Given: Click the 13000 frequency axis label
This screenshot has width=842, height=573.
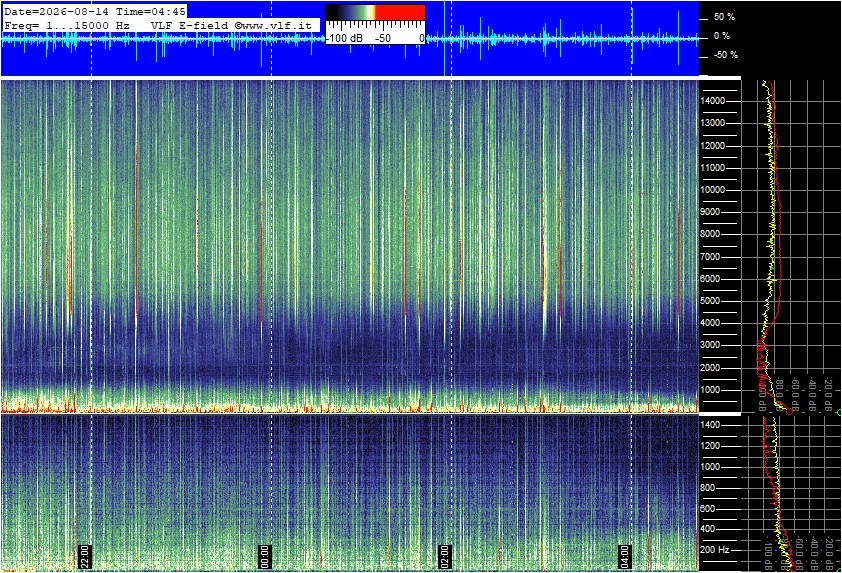Looking at the screenshot, I should (x=713, y=123).
